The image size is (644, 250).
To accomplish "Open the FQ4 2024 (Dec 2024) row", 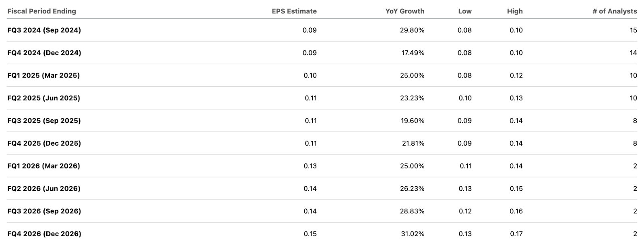I will coord(44,53).
